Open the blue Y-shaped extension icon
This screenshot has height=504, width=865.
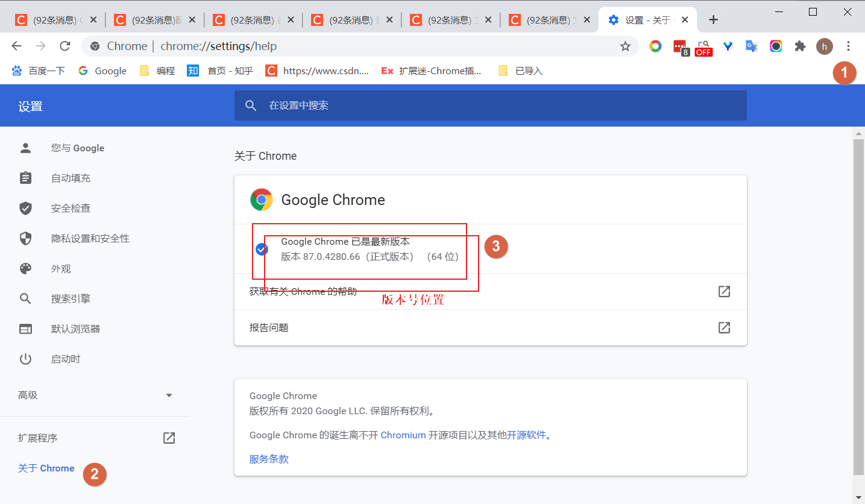pos(728,46)
